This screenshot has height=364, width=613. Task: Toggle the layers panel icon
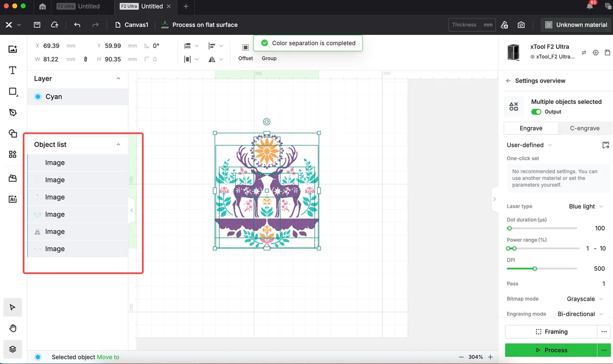(12, 349)
